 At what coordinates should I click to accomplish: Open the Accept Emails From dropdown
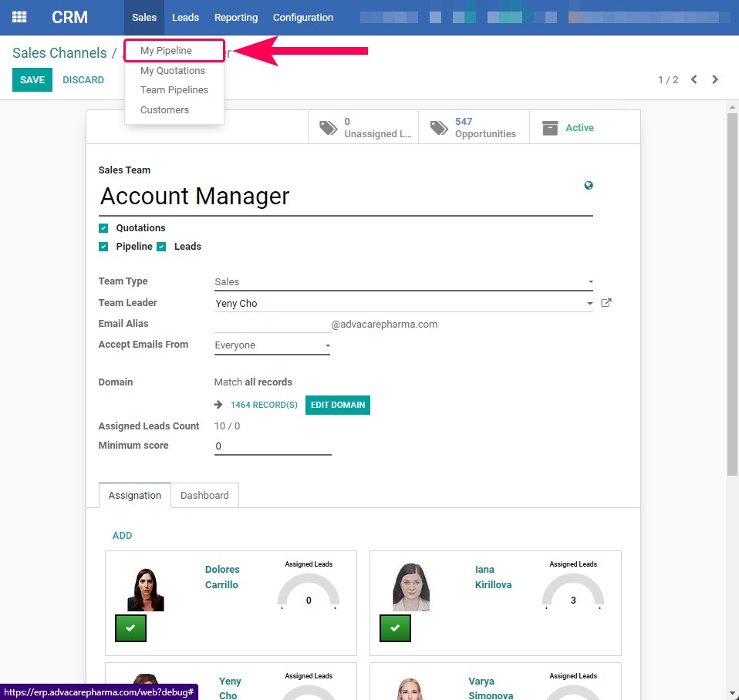(x=272, y=345)
